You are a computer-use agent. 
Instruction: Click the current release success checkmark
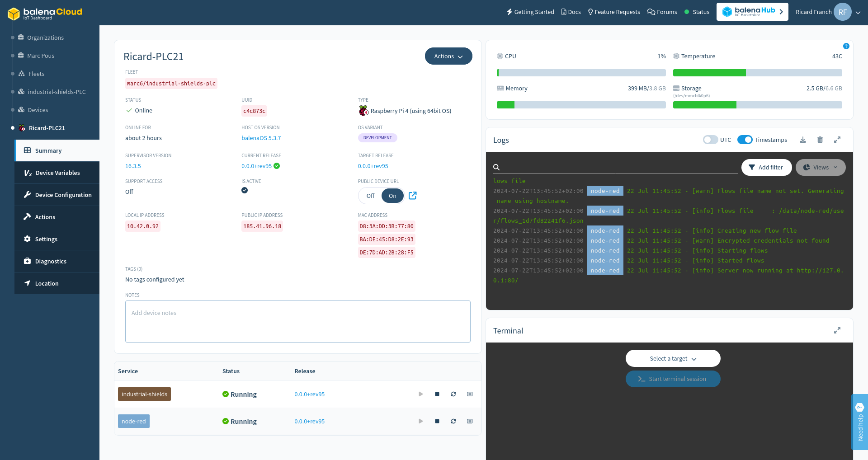[277, 166]
